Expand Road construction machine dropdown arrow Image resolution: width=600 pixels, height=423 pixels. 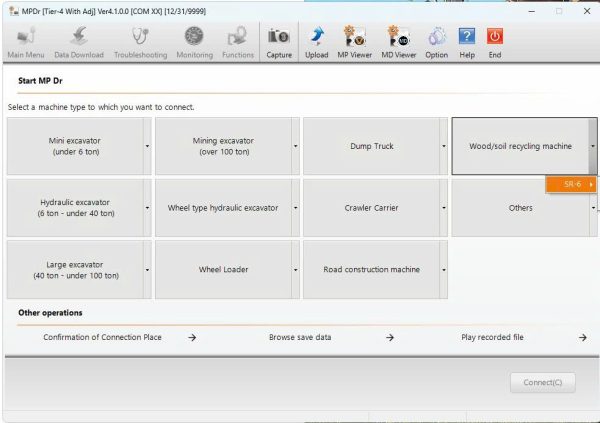[443, 269]
